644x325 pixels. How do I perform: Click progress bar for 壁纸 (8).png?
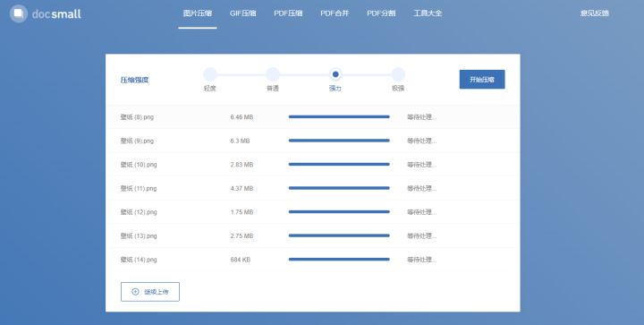pyautogui.click(x=339, y=116)
